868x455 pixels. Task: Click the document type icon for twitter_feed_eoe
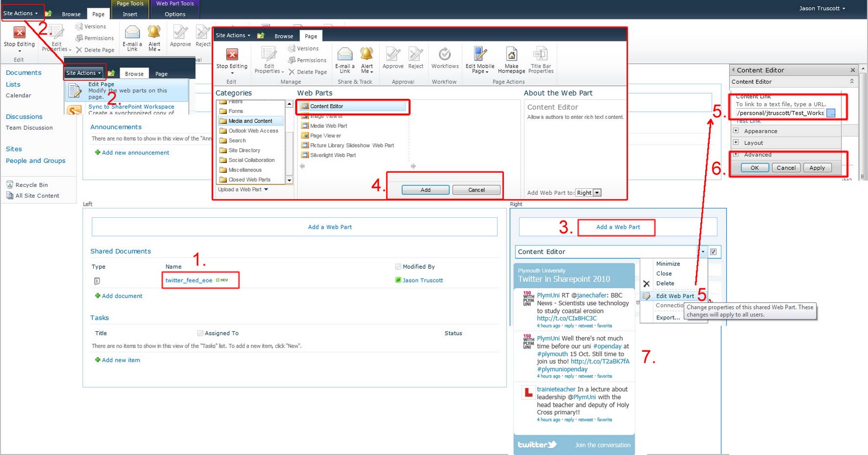pyautogui.click(x=97, y=281)
